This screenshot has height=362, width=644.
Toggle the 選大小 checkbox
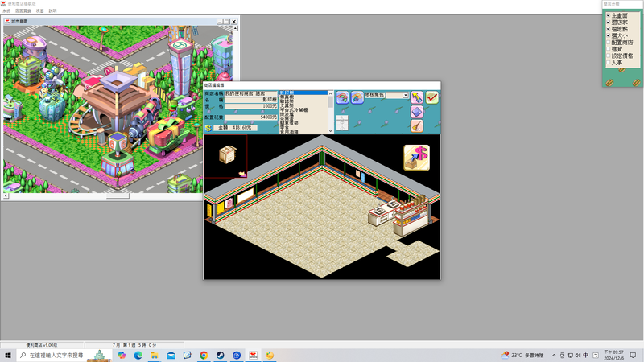pos(609,35)
